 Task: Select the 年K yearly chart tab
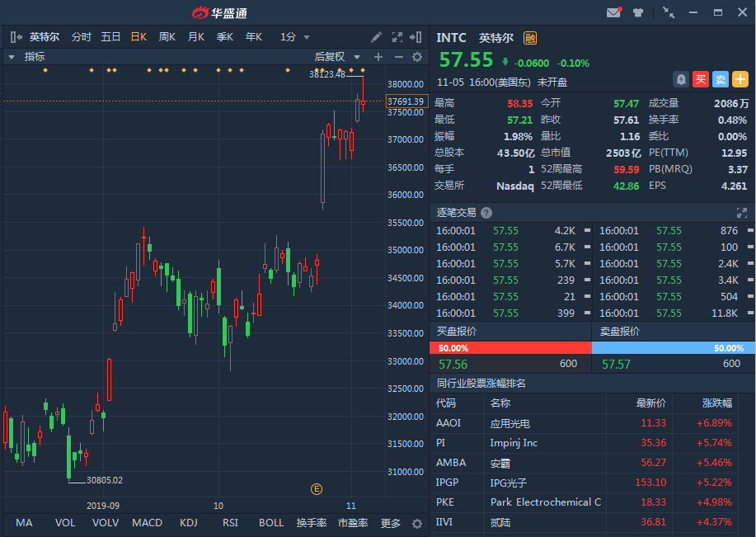coord(254,37)
